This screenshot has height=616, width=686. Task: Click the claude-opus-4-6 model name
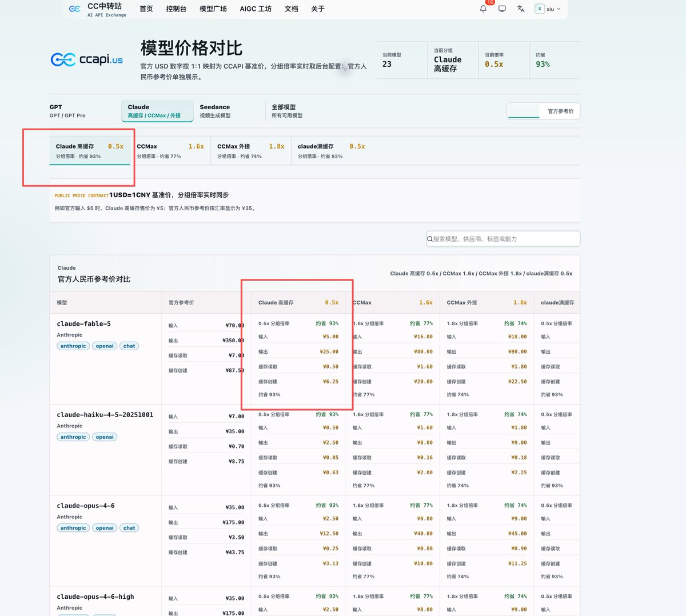(x=86, y=506)
